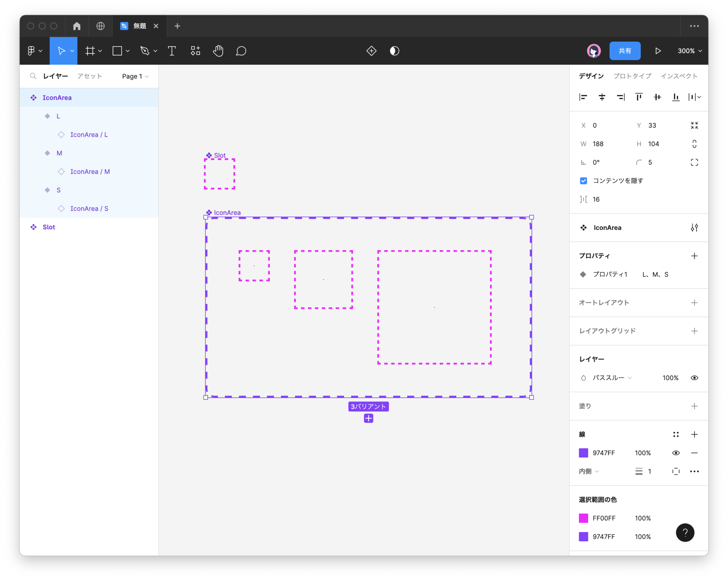
Task: Click the FF00FF selection color swatch
Action: click(x=583, y=518)
